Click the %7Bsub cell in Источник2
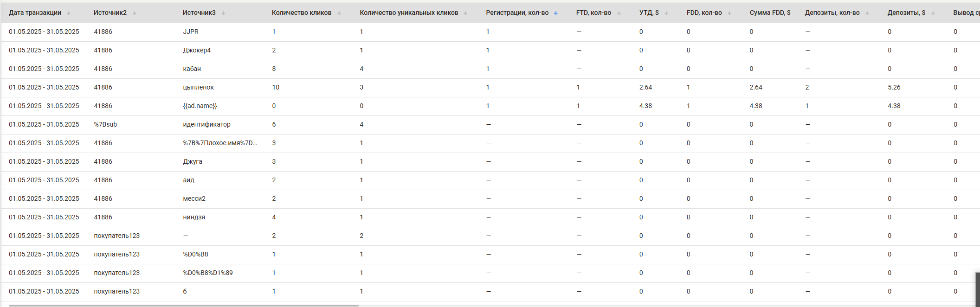The height and width of the screenshot is (307, 980). tap(105, 125)
